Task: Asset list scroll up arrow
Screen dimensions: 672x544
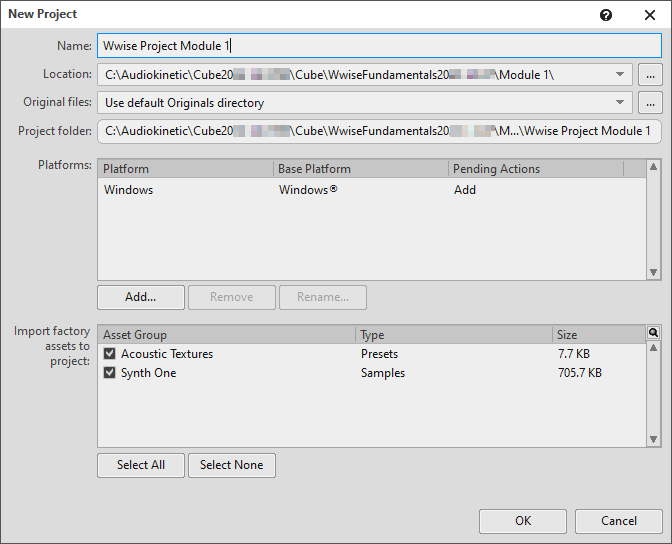Action: tap(653, 348)
